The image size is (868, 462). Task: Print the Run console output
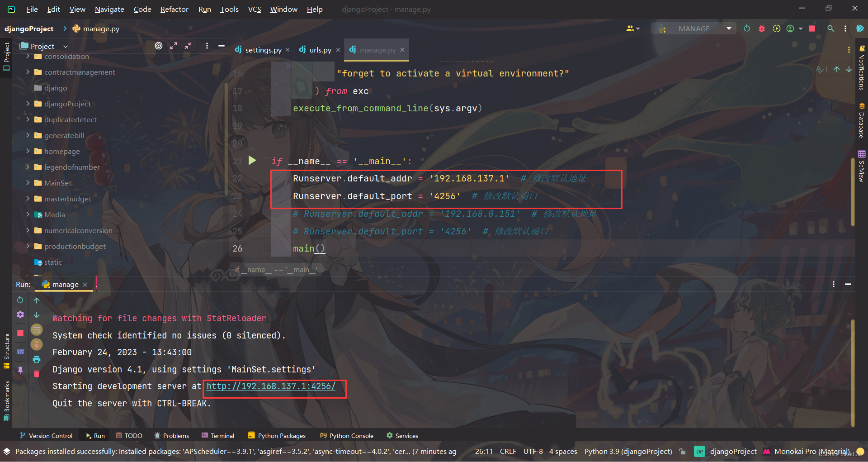tap(37, 359)
